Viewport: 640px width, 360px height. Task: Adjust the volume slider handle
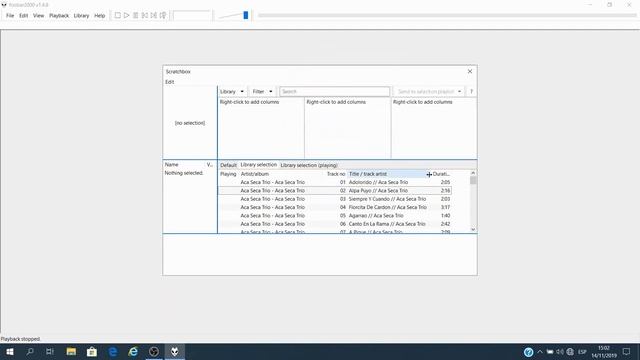(246, 15)
